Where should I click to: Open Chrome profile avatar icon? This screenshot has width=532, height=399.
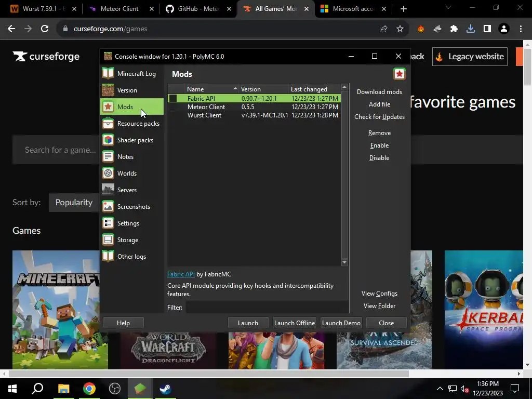click(x=504, y=29)
